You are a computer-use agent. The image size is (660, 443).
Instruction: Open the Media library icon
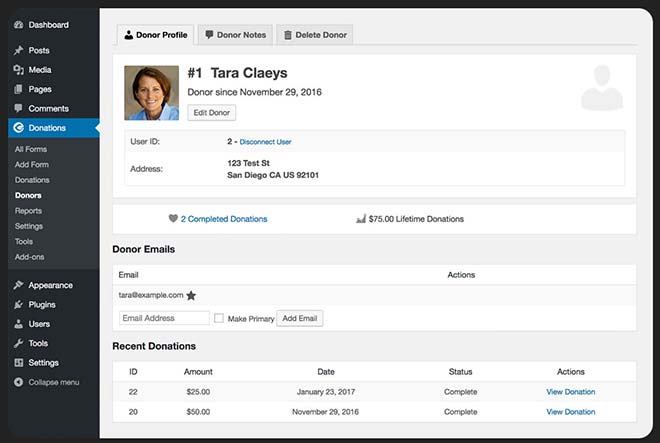pyautogui.click(x=19, y=70)
